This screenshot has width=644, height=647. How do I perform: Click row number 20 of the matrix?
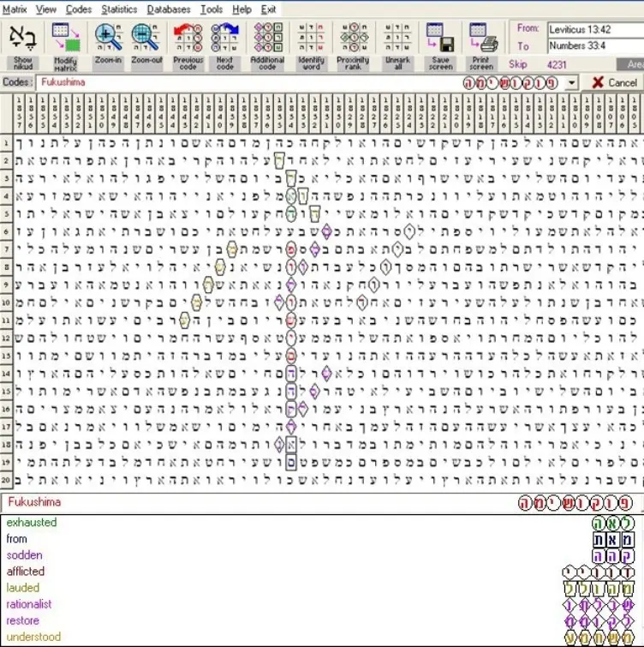click(6, 480)
